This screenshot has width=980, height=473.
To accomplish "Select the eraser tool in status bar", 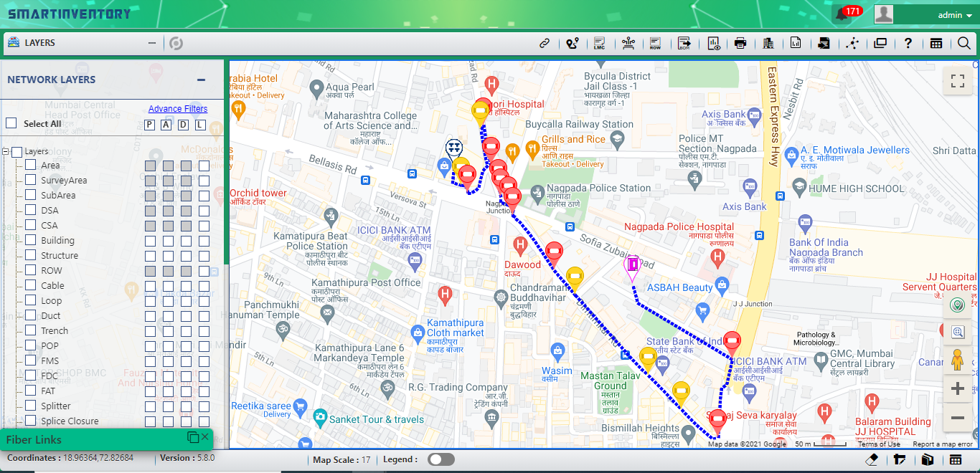I will pos(872,460).
